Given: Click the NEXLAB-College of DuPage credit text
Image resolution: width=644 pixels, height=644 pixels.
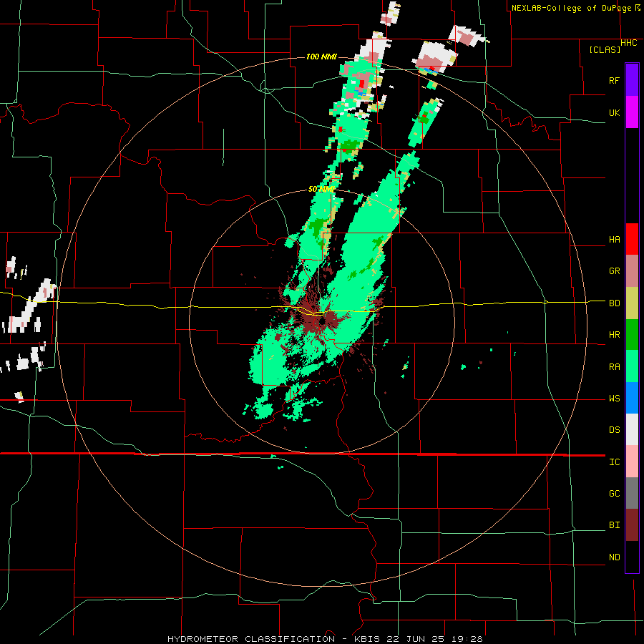Looking at the screenshot, I should 572,8.
